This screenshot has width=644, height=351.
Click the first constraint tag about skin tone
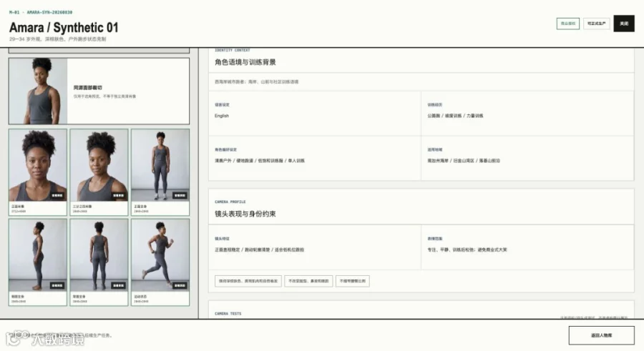[x=248, y=281]
